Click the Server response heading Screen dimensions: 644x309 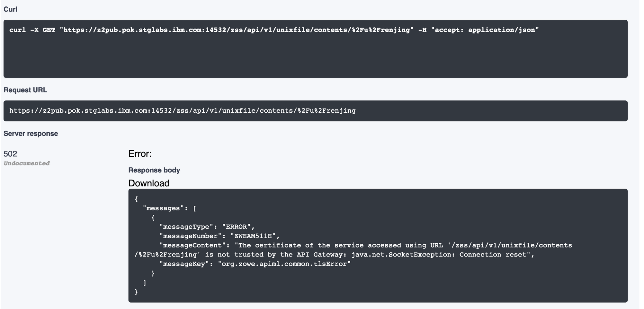pyautogui.click(x=31, y=133)
